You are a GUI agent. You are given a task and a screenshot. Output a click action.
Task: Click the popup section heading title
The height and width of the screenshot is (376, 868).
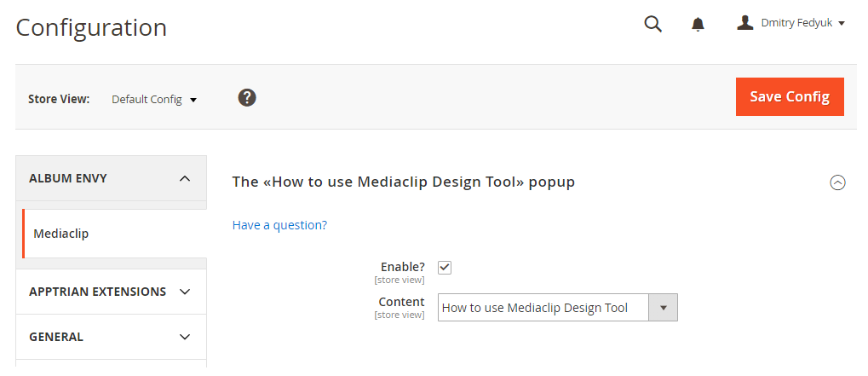(404, 182)
